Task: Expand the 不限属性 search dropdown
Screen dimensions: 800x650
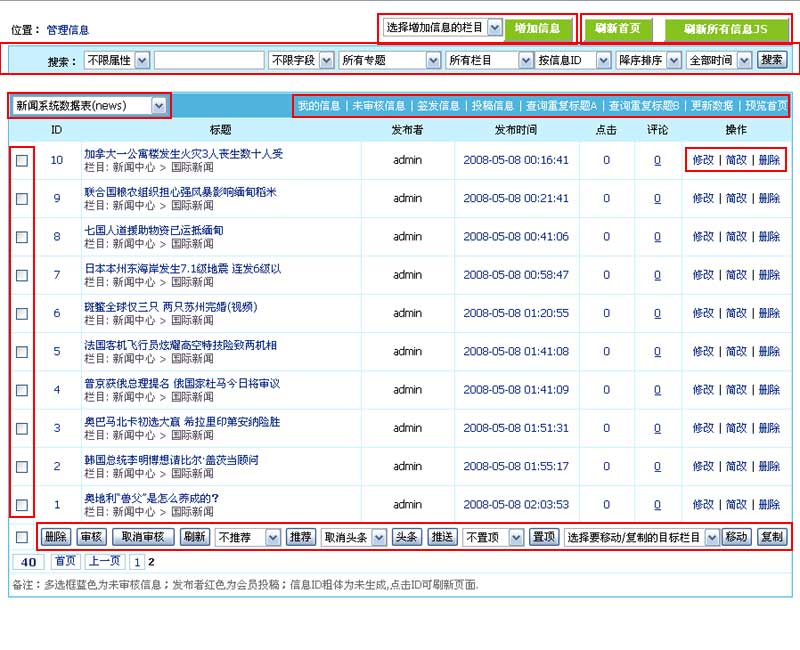Action: tap(117, 61)
